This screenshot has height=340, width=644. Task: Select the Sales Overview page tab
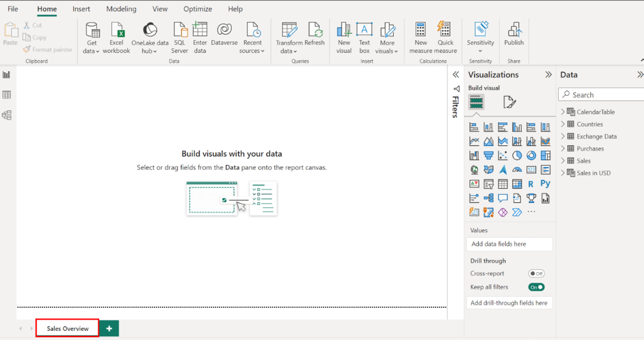pos(67,328)
